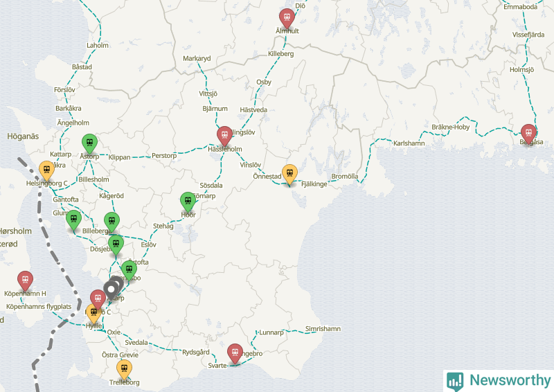Click the Båstad station label
Image resolution: width=554 pixels, height=392 pixels.
click(x=82, y=66)
